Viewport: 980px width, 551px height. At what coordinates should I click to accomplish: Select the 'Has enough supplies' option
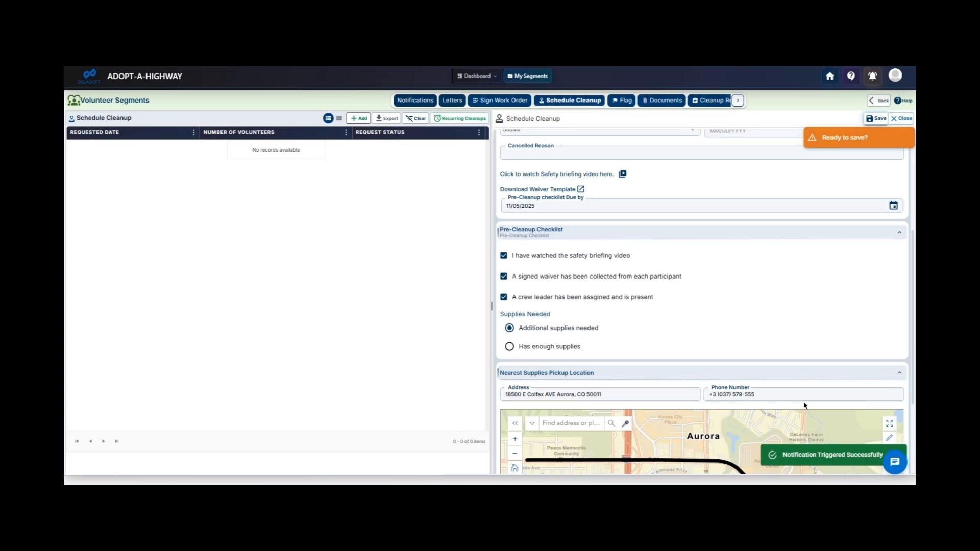tap(509, 346)
